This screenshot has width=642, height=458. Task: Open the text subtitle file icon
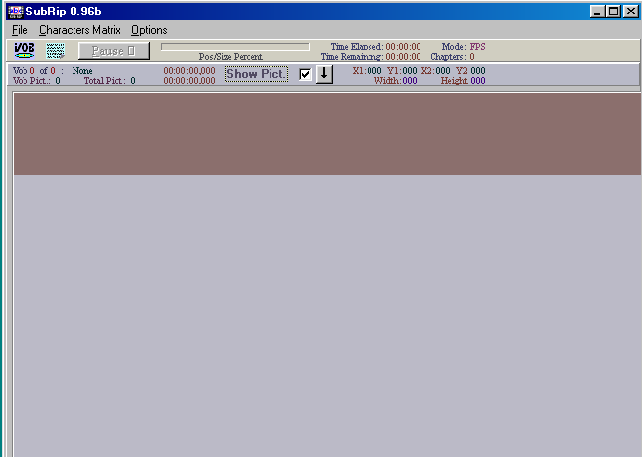pos(56,51)
